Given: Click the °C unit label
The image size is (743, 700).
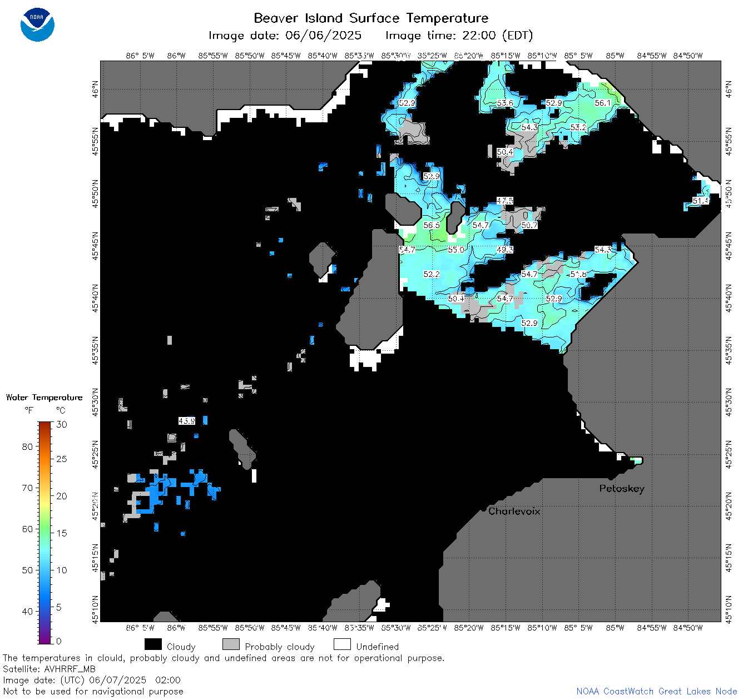Looking at the screenshot, I should tap(61, 410).
